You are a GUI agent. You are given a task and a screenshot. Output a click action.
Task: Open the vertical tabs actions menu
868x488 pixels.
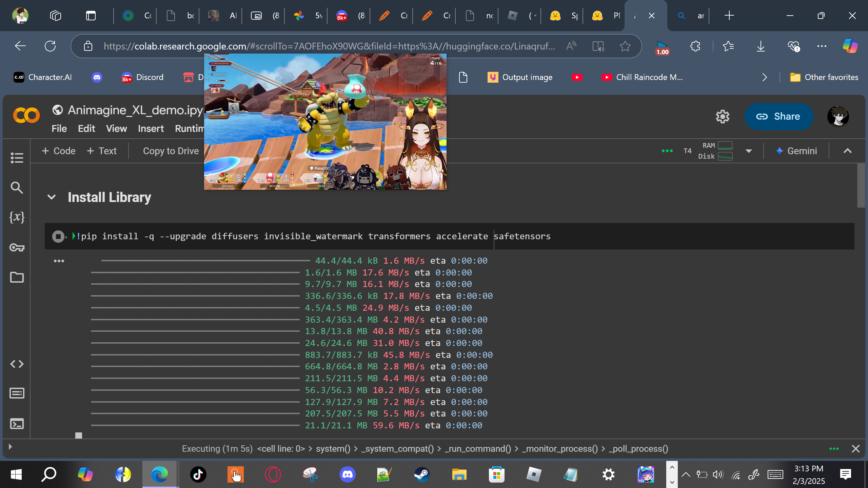91,16
